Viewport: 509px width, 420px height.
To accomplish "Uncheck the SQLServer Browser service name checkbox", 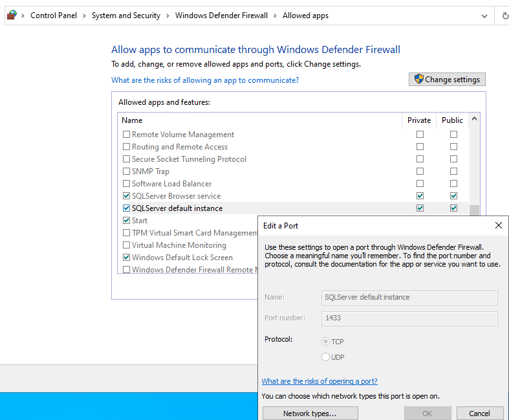I will click(x=126, y=195).
